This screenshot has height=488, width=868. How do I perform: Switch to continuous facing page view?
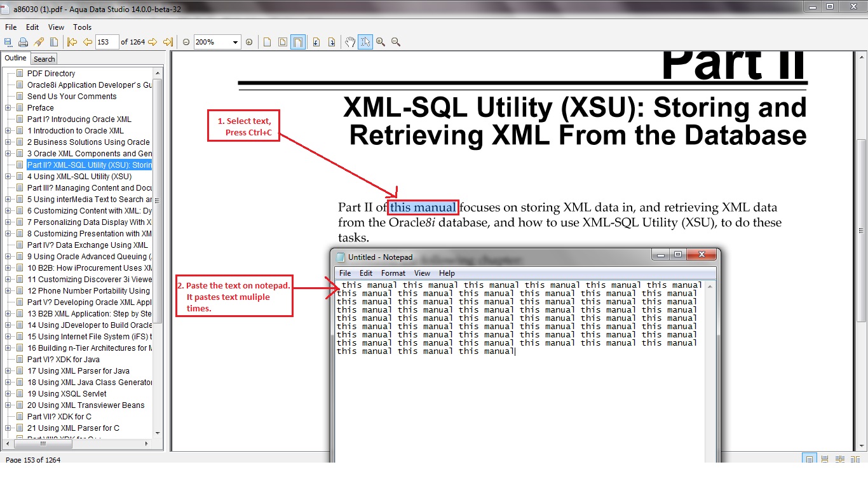click(839, 459)
